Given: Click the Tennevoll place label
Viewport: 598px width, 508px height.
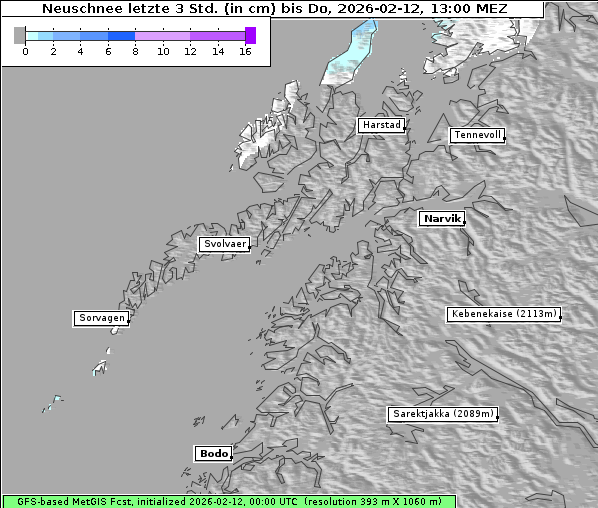Looking at the screenshot, I should click(x=477, y=135).
